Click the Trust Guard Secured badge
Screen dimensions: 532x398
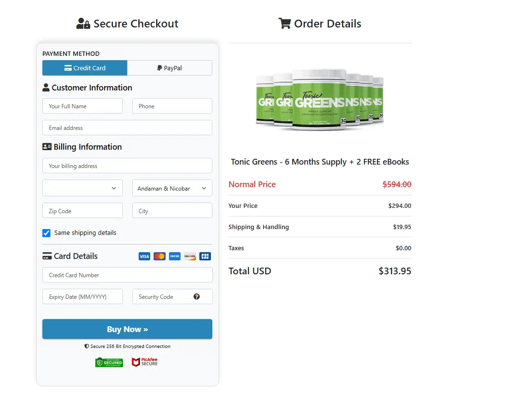109,362
